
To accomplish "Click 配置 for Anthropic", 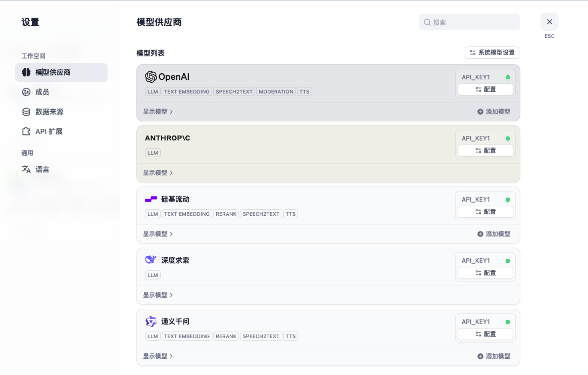I will [x=485, y=151].
